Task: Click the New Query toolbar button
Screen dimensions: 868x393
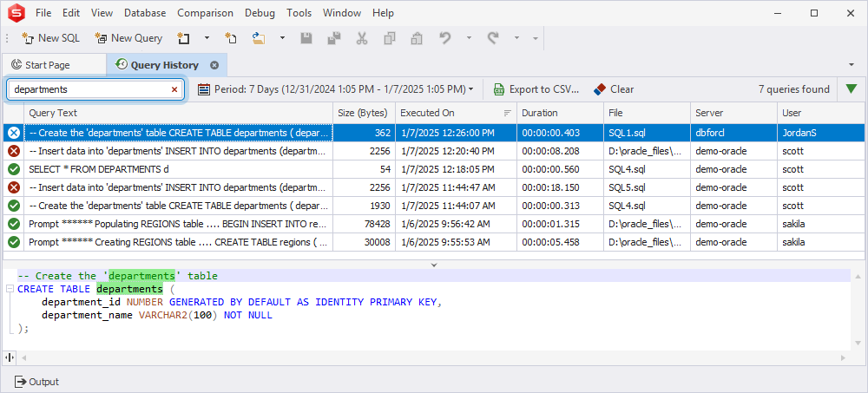Action: 129,38
